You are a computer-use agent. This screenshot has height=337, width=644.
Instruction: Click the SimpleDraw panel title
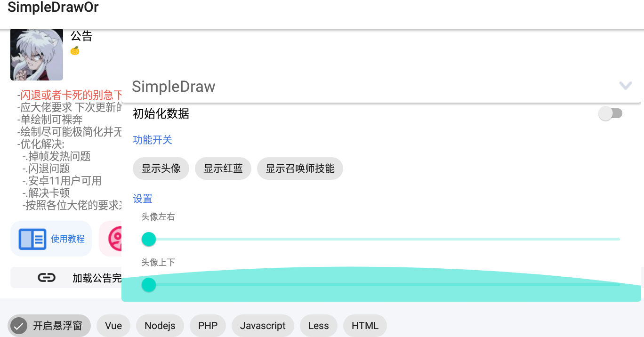174,87
